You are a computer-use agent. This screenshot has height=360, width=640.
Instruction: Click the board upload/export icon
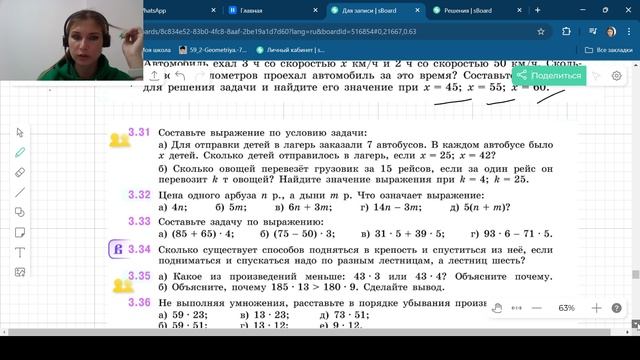tap(154, 76)
